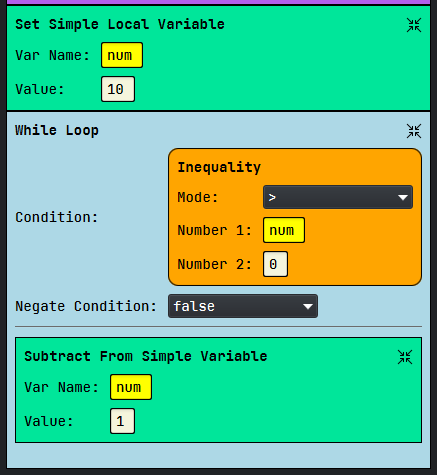Click the Set Simple Local Variable title

click(120, 24)
